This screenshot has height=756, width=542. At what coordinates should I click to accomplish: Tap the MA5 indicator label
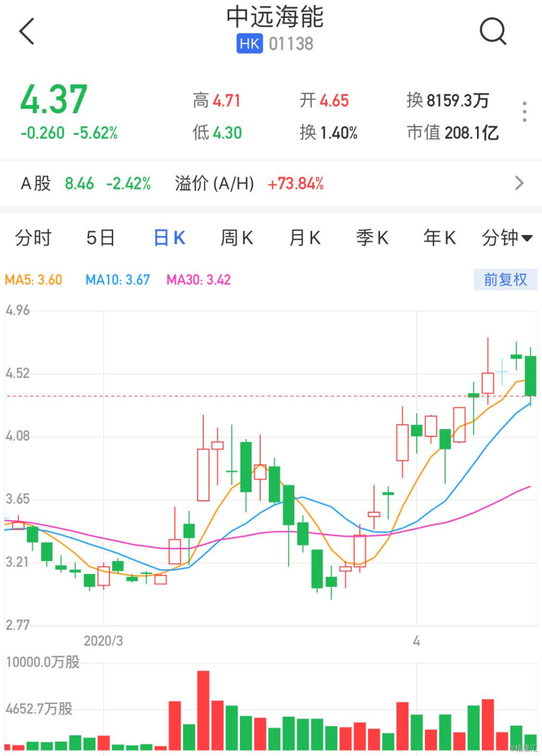tap(34, 280)
